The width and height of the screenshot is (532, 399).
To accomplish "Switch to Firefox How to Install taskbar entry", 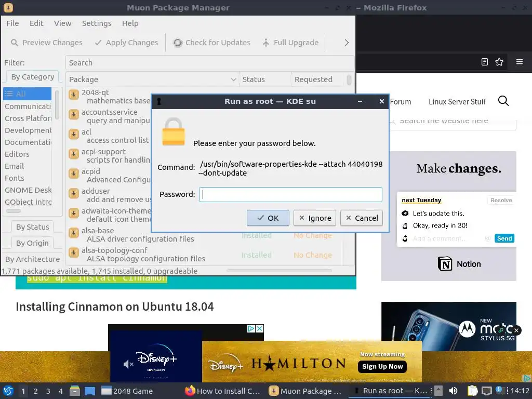I will tap(222, 391).
